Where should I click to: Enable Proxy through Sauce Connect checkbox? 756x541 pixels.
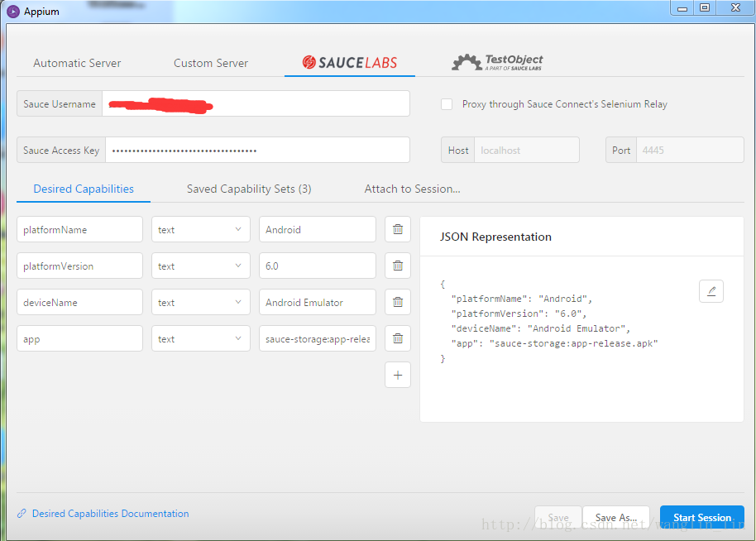[447, 104]
